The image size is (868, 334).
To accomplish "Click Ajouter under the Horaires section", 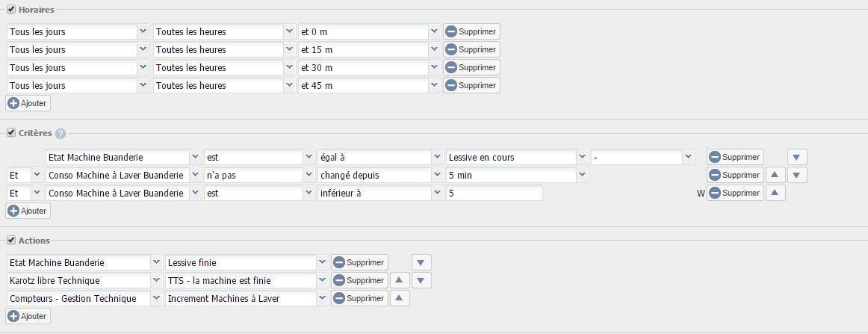I will coord(28,103).
